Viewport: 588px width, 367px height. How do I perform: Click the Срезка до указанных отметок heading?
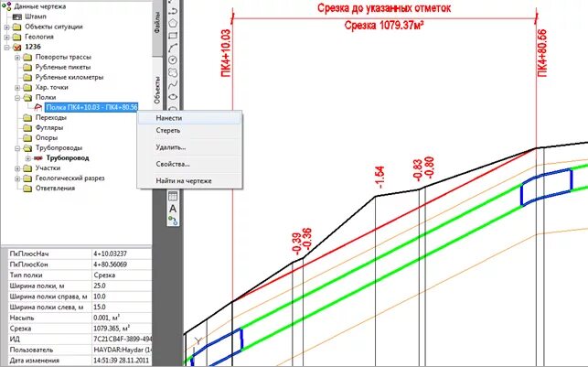(x=384, y=8)
